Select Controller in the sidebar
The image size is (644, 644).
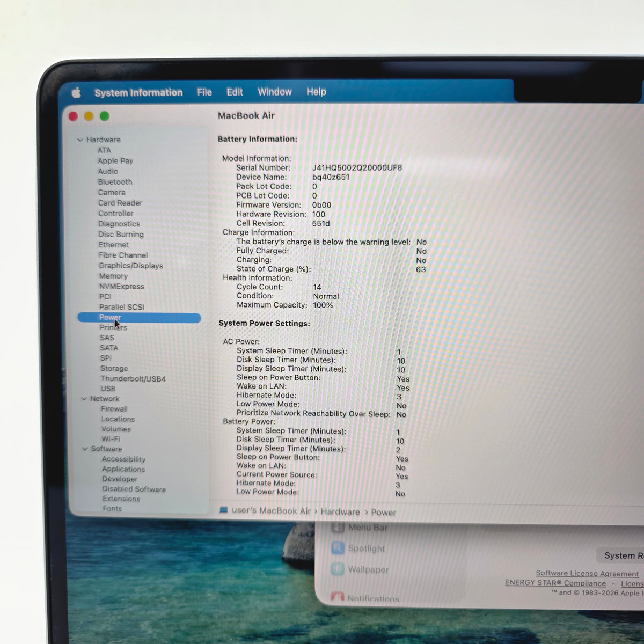pos(116,213)
